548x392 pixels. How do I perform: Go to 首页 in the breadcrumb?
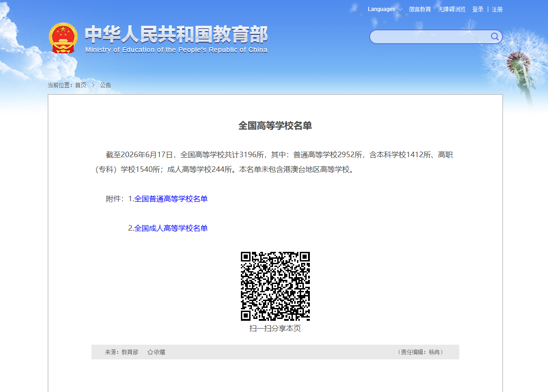(81, 85)
